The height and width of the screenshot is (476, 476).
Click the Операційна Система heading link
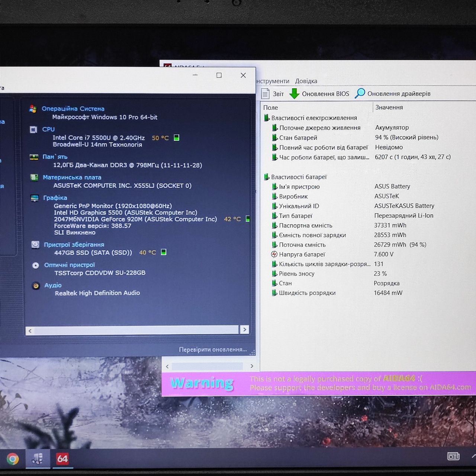[73, 109]
